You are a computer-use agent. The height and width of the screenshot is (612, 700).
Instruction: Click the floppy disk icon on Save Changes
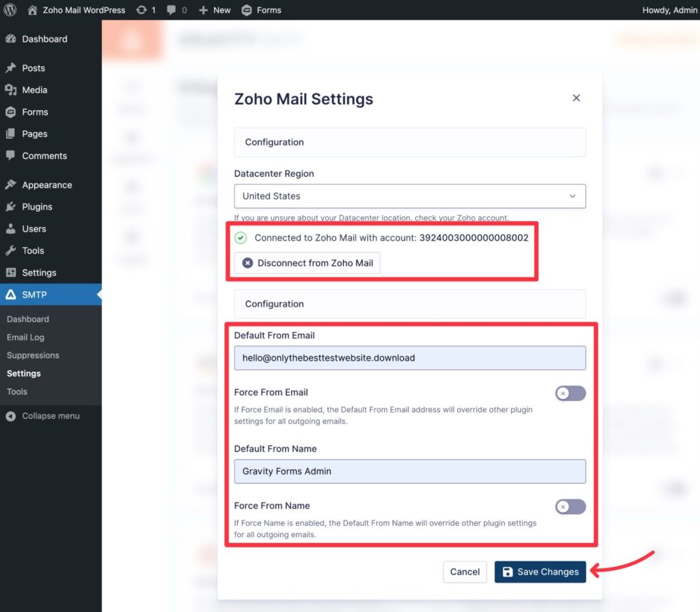(508, 572)
